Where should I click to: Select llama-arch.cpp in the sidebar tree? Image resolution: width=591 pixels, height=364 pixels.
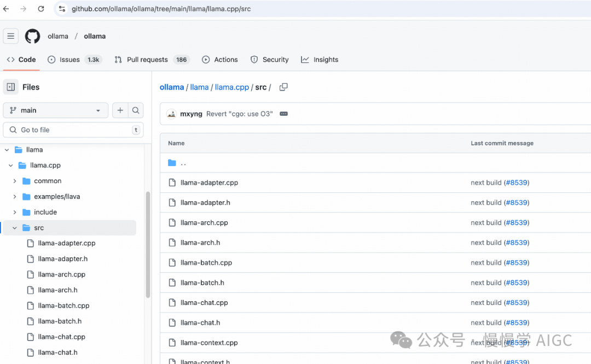[61, 274]
